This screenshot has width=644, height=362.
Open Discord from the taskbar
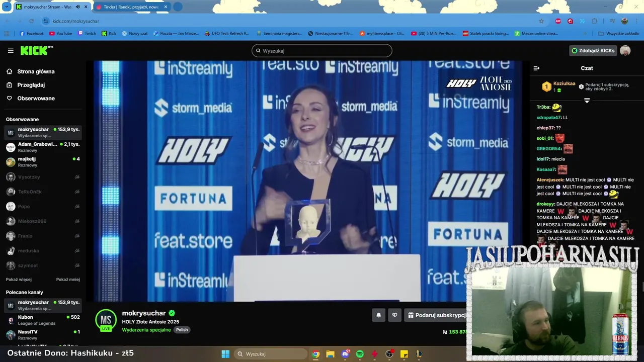pos(345,354)
